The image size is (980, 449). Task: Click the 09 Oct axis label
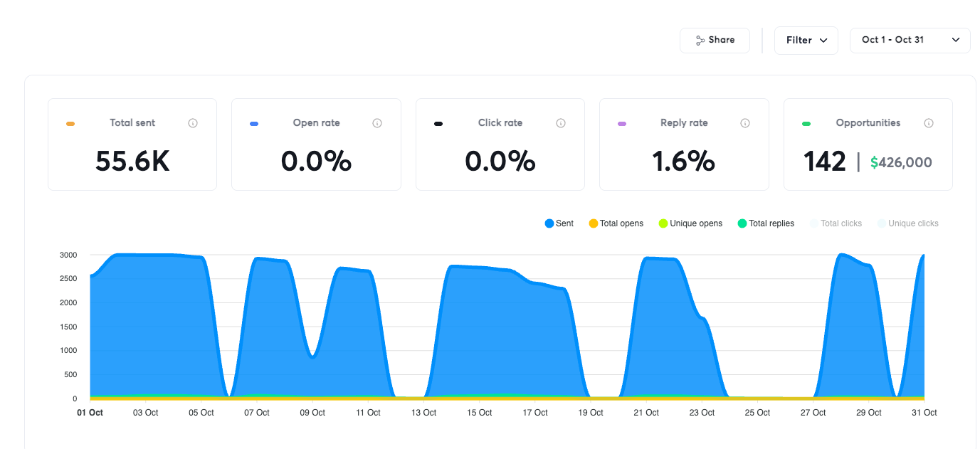tap(312, 413)
